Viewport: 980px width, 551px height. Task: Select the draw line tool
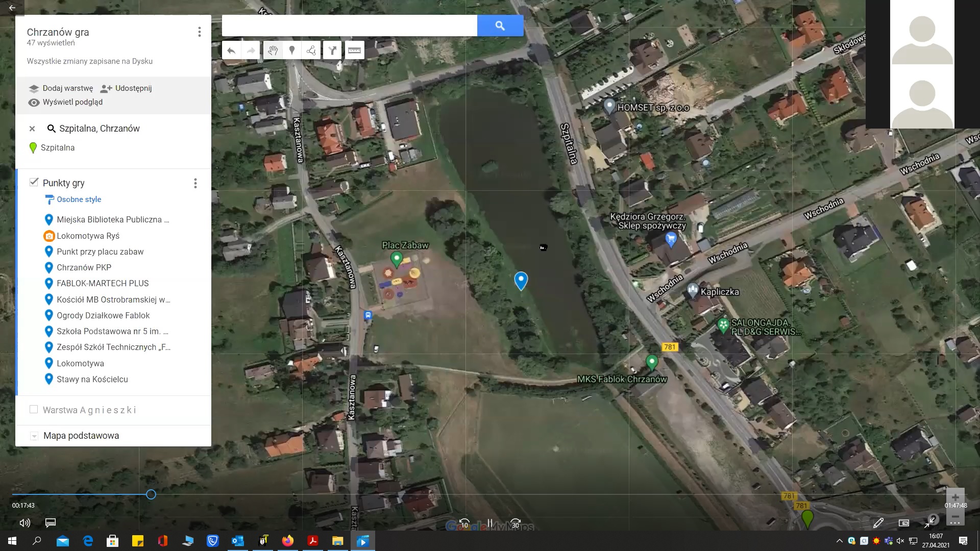pos(311,50)
